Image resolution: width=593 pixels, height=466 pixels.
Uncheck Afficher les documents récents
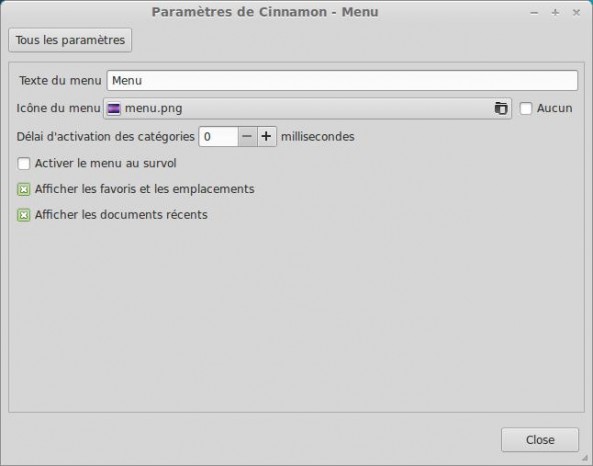click(x=24, y=215)
